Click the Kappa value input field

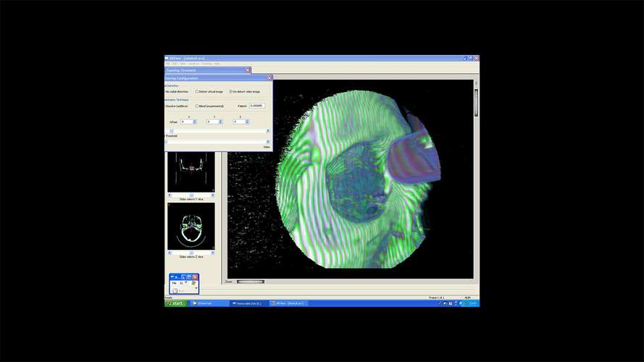257,106
